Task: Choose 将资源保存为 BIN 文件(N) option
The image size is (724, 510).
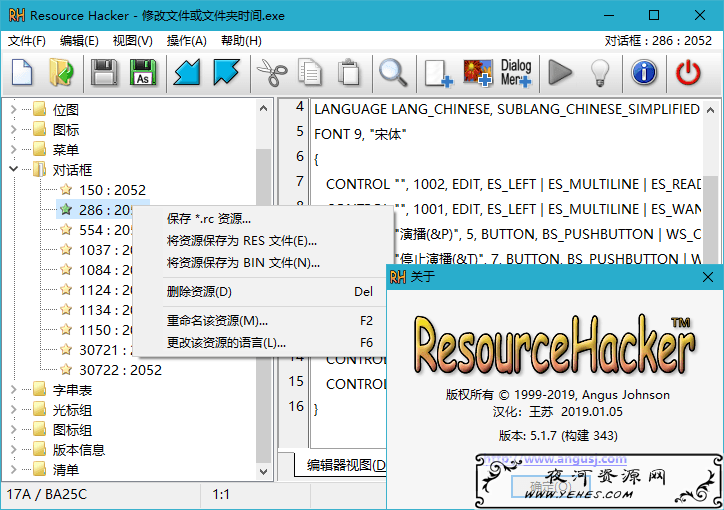Action: pyautogui.click(x=263, y=263)
